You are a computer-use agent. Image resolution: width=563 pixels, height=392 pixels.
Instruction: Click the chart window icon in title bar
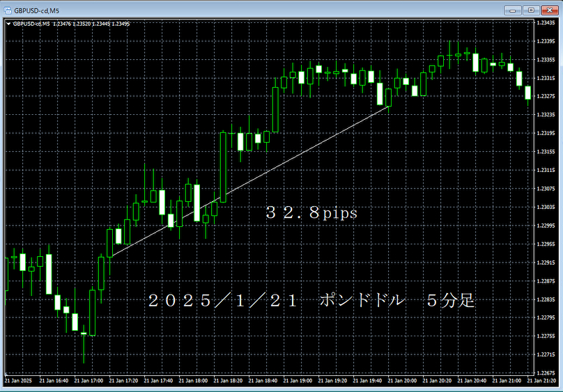click(8, 10)
